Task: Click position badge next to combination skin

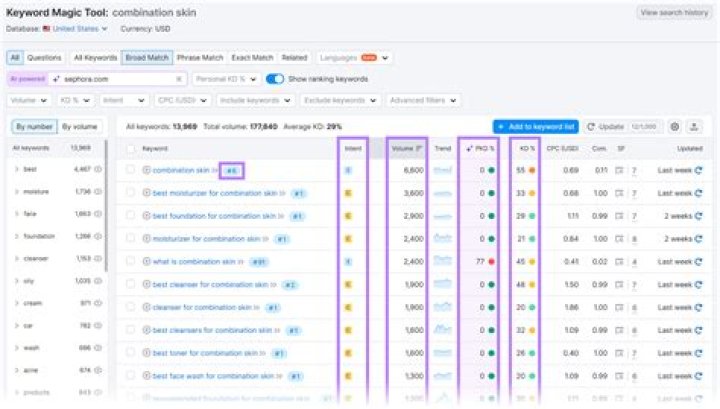Action: click(231, 171)
